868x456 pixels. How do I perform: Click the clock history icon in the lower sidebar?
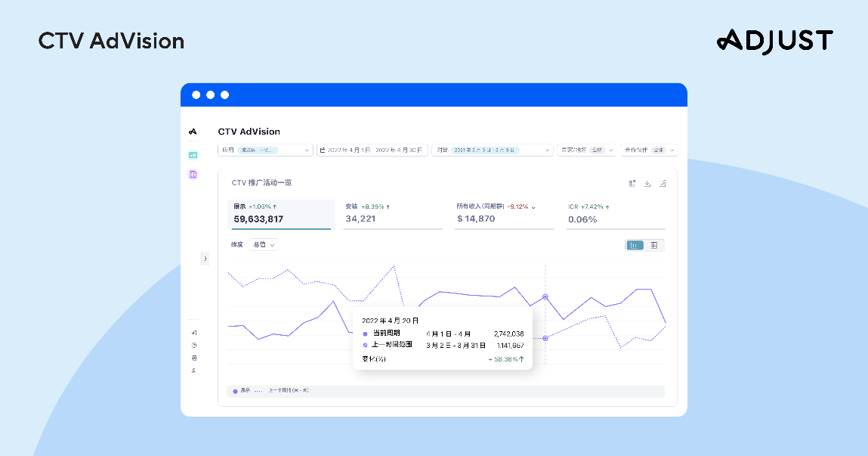[193, 345]
